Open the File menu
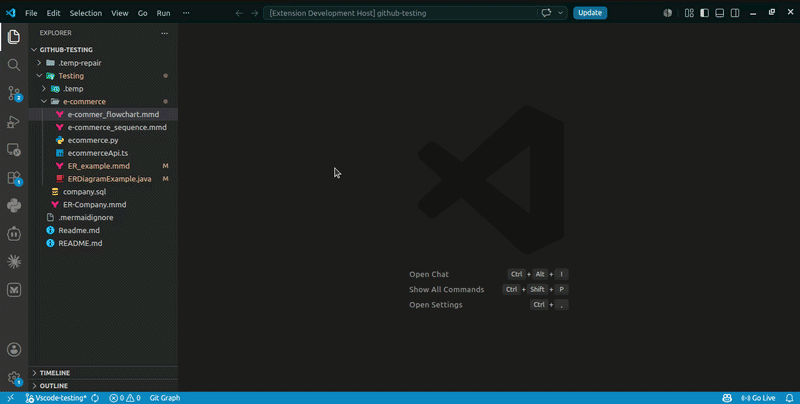This screenshot has width=800, height=404. [31, 13]
